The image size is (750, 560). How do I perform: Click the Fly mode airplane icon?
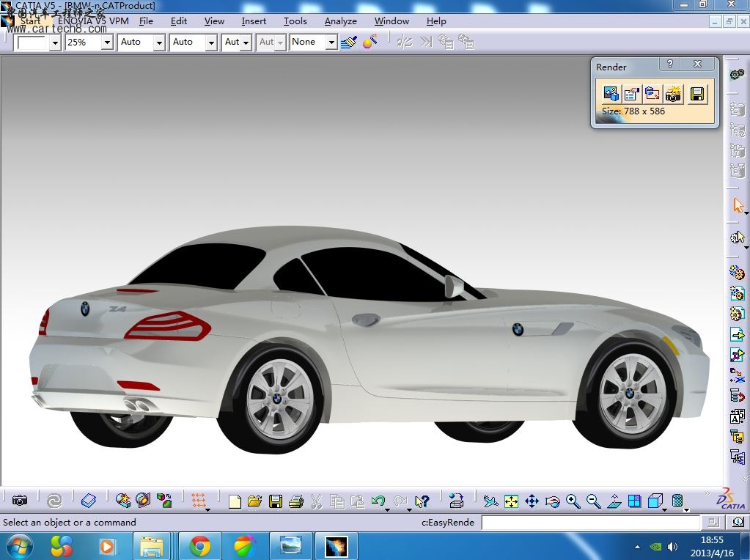pos(490,501)
